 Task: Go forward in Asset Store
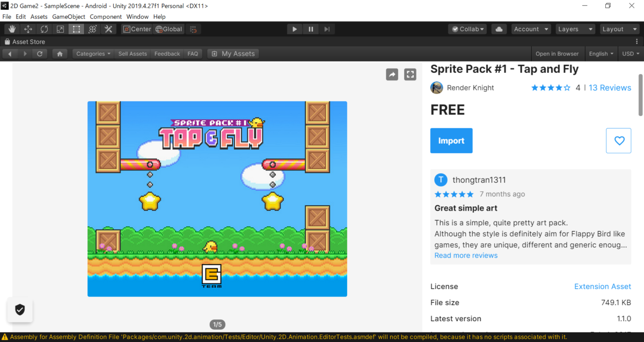tap(25, 54)
